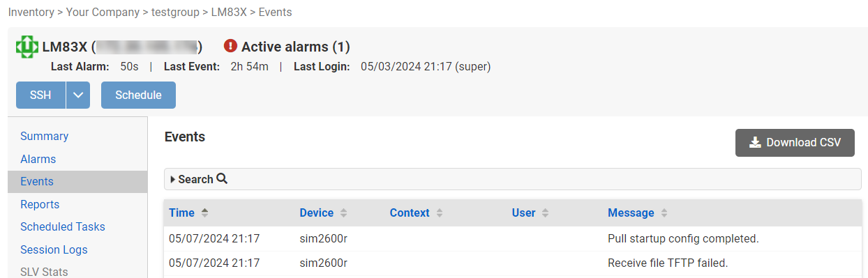The width and height of the screenshot is (868, 278).
Task: Sort by Context column arrows
Action: point(440,213)
